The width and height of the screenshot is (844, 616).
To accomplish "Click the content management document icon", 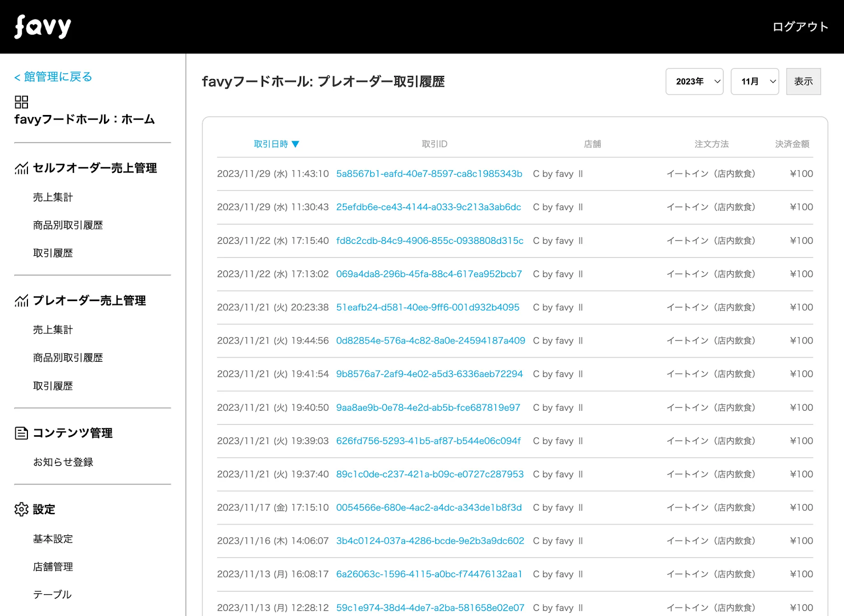I will (21, 434).
